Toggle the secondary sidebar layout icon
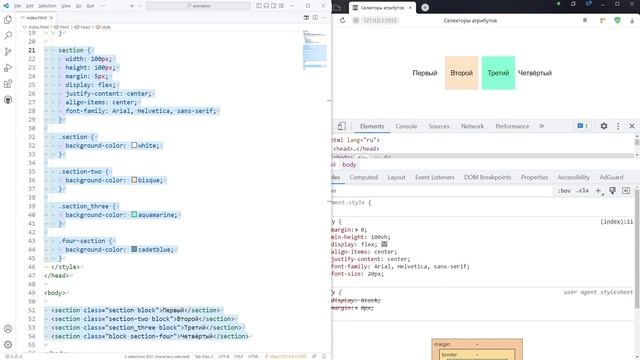This screenshot has width=640, height=360. (274, 6)
